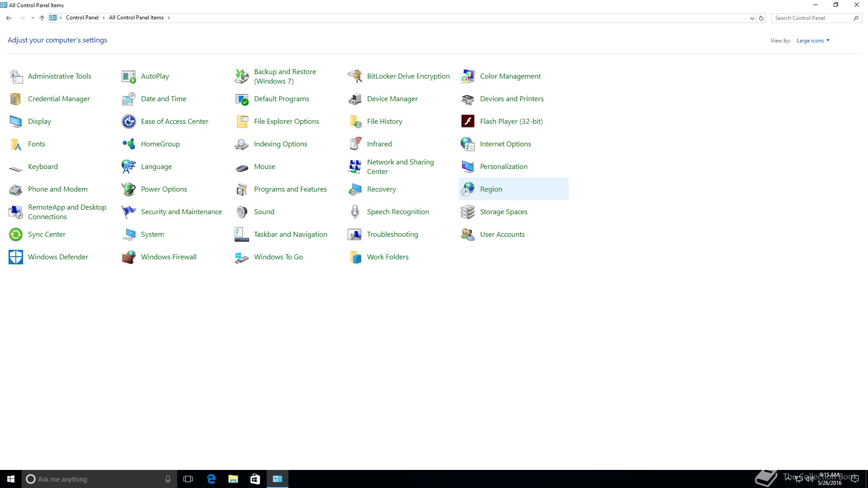Open the Administrative Tools icon
Image resolution: width=868 pixels, height=488 pixels.
tap(16, 76)
